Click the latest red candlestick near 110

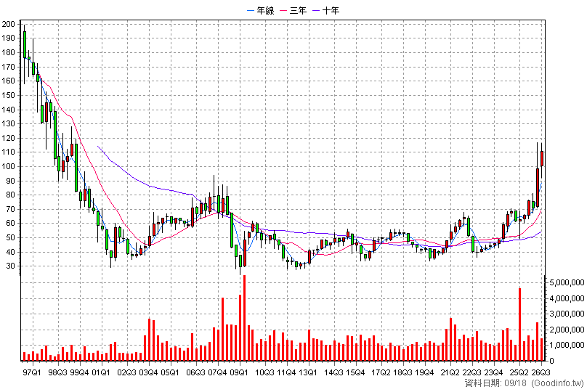click(542, 158)
